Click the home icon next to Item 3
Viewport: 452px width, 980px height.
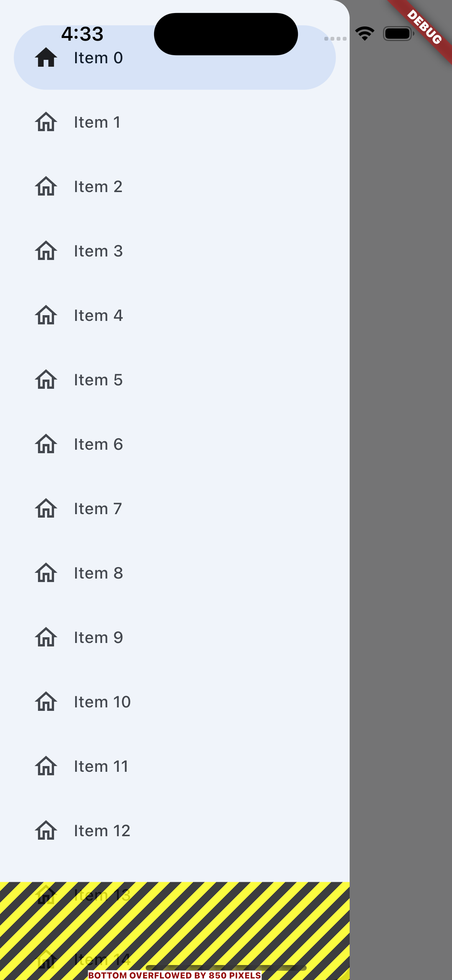(46, 251)
